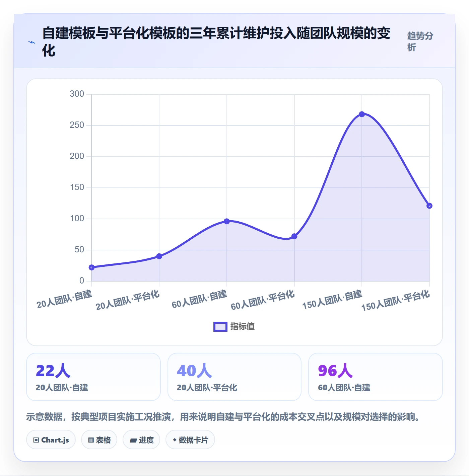The width and height of the screenshot is (469, 476).
Task: Open the 96人 stat card
Action: pos(376,377)
